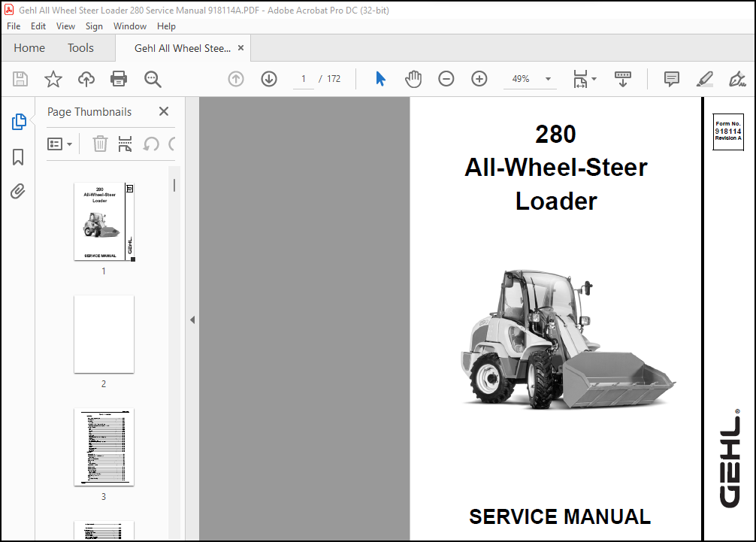The width and height of the screenshot is (756, 542).
Task: Open the Edit menu
Action: pos(38,26)
